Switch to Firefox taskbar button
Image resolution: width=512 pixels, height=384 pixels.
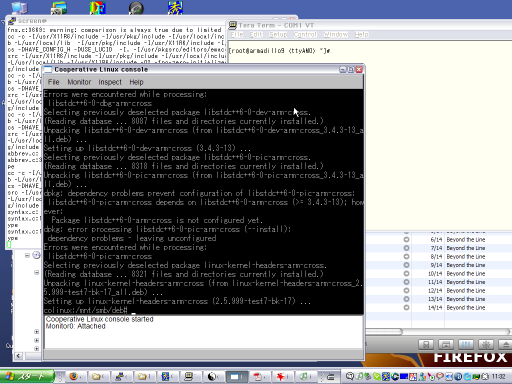(76, 377)
